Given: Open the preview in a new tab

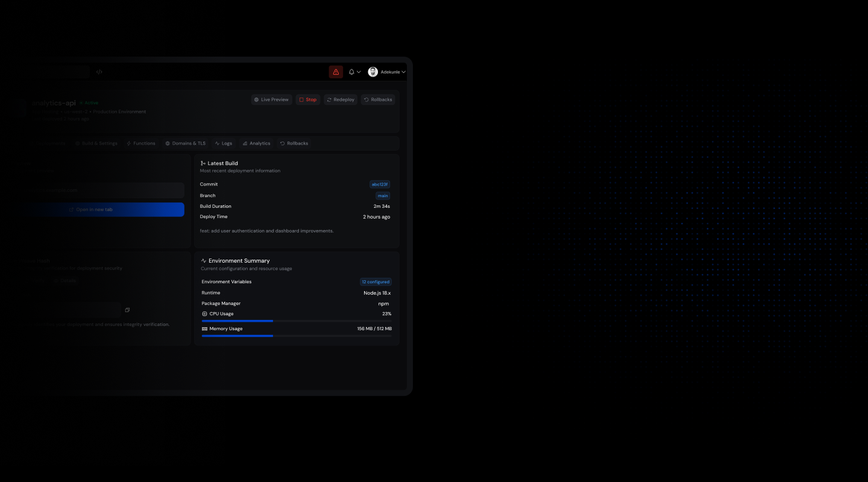Looking at the screenshot, I should point(92,209).
